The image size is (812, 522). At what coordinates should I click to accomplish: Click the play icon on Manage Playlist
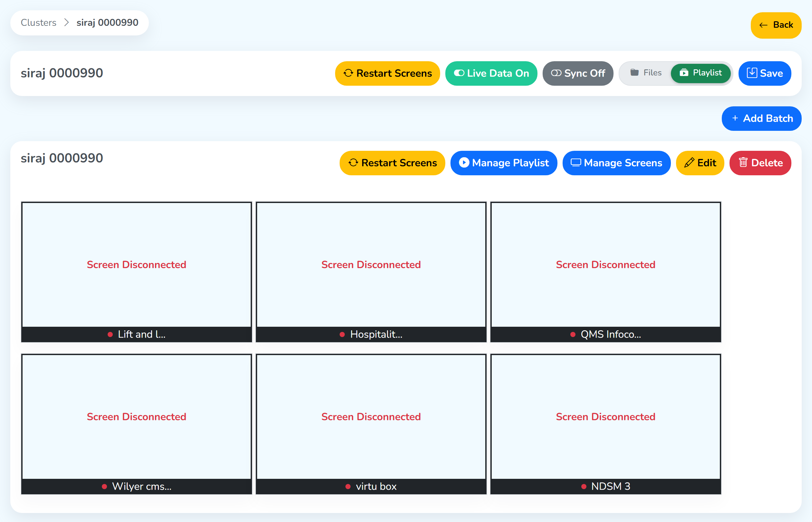[464, 163]
